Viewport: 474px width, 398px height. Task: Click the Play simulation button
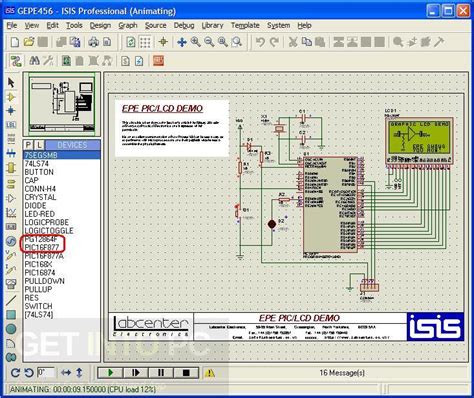[110, 373]
